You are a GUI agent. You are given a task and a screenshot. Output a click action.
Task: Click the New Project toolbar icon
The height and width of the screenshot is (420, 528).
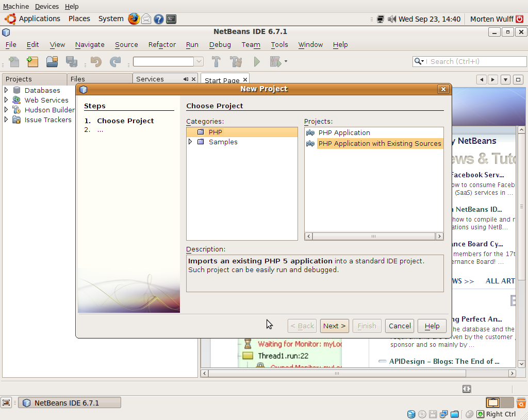(32, 62)
